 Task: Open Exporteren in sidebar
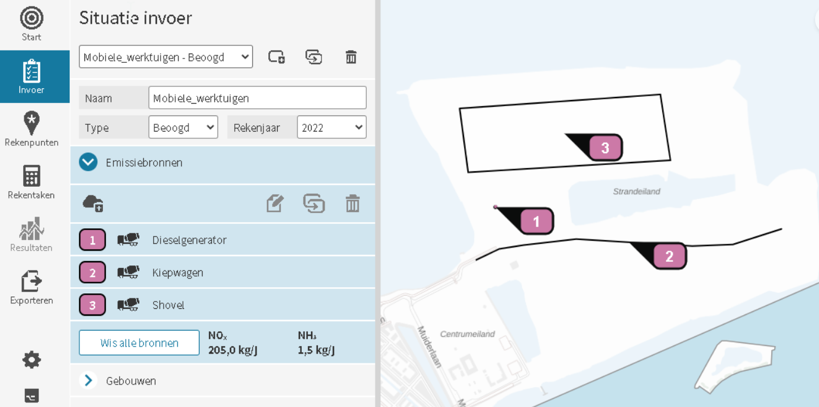(x=31, y=287)
